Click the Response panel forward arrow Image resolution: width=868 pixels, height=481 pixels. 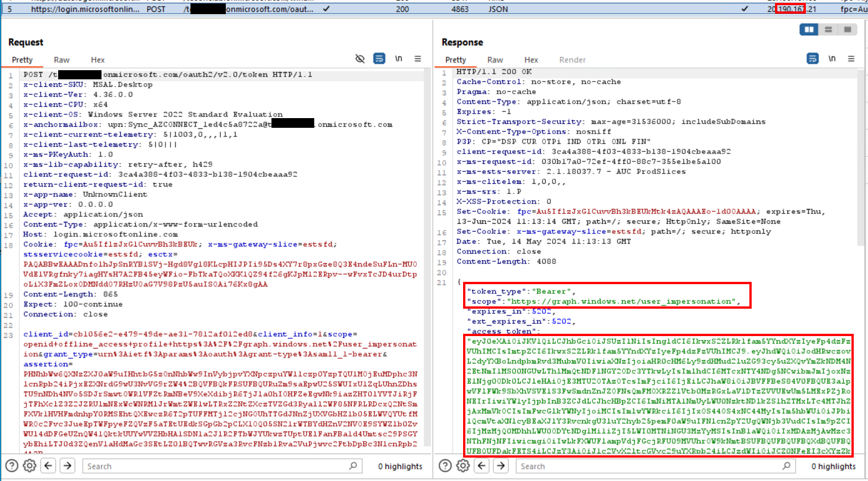501,466
